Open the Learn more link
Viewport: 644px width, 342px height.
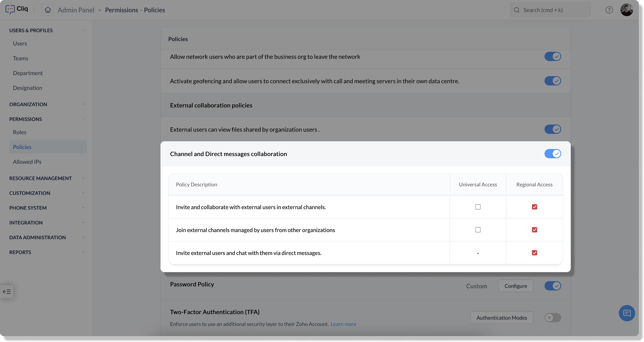tap(343, 324)
